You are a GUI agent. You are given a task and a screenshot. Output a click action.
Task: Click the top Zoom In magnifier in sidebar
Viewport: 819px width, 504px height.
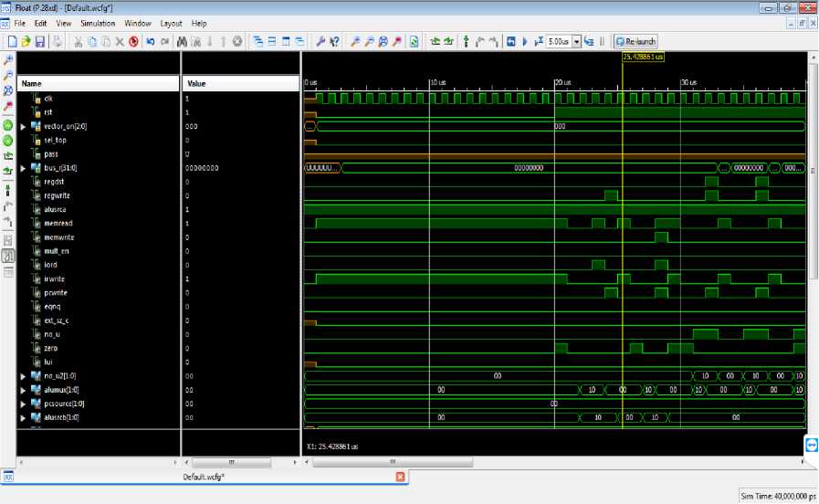coord(8,59)
